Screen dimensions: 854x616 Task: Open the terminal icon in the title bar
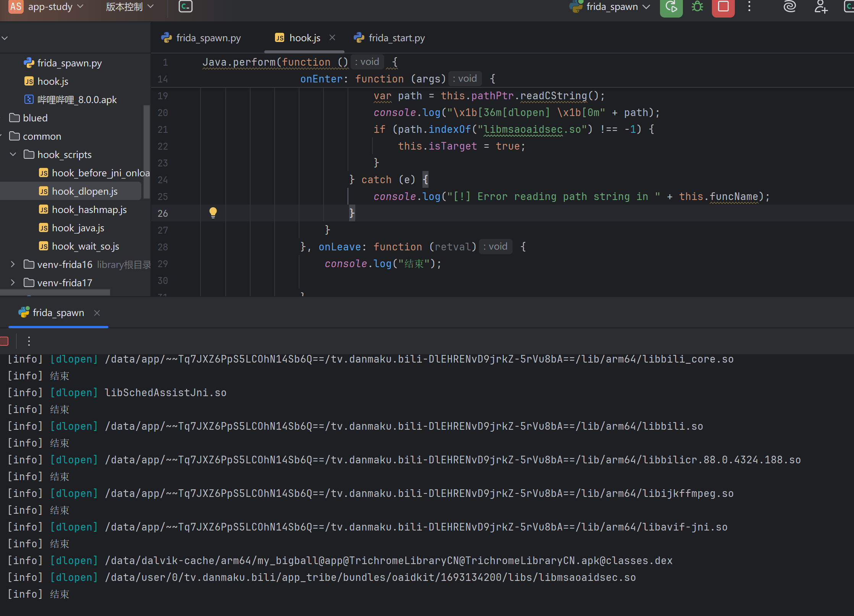point(186,6)
